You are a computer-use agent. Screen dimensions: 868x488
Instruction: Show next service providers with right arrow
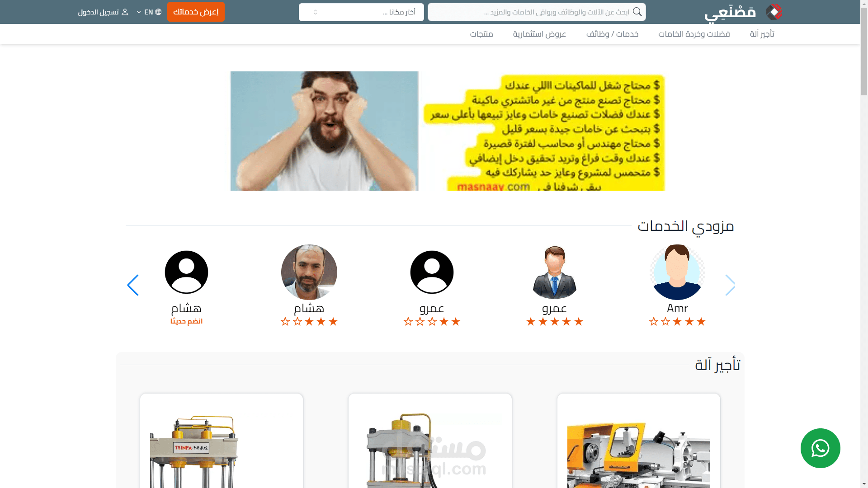click(x=730, y=285)
